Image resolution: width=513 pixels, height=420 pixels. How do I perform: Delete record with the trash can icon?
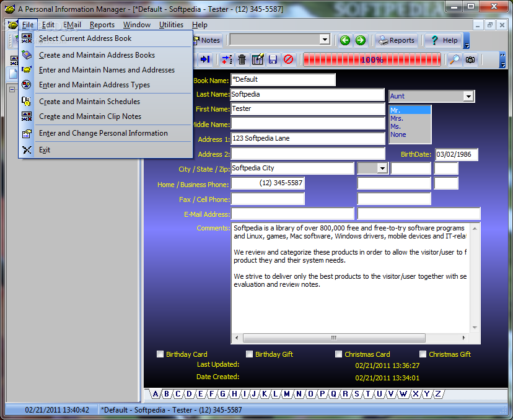pyautogui.click(x=242, y=59)
